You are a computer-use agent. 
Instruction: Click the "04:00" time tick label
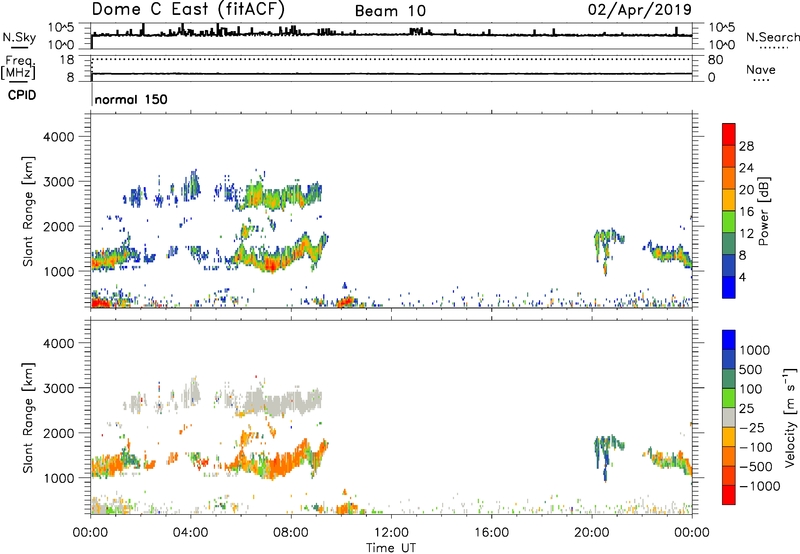pos(190,533)
